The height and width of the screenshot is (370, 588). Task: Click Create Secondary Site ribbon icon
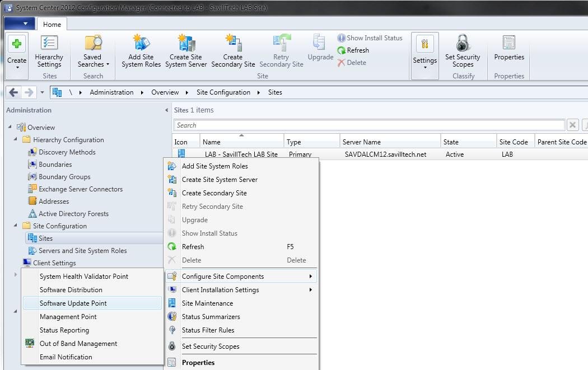click(x=233, y=43)
